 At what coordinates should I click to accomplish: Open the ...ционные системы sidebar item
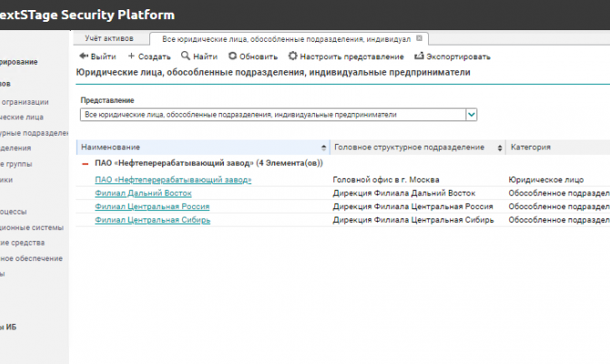pyautogui.click(x=32, y=227)
